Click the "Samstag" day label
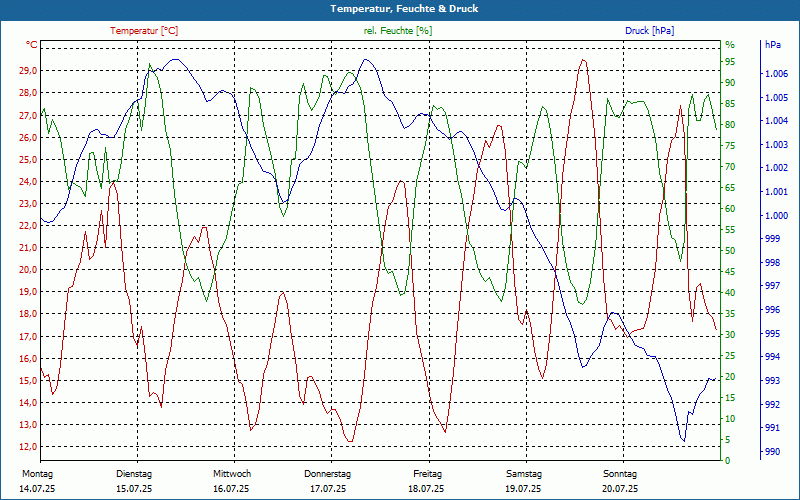800x500 pixels. [x=524, y=474]
